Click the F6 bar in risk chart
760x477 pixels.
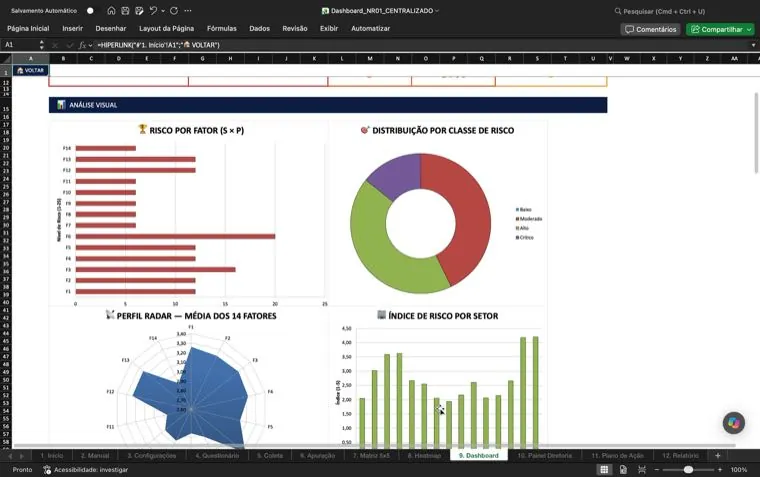[x=175, y=237]
